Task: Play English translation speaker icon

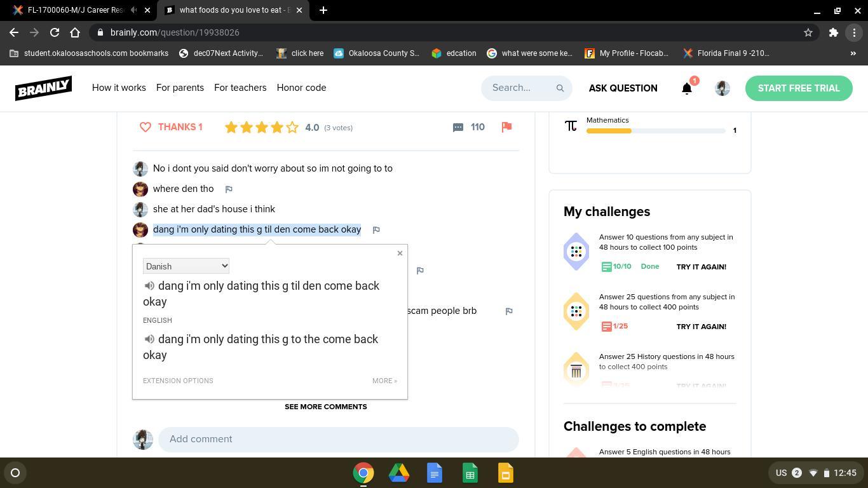Action: click(149, 339)
